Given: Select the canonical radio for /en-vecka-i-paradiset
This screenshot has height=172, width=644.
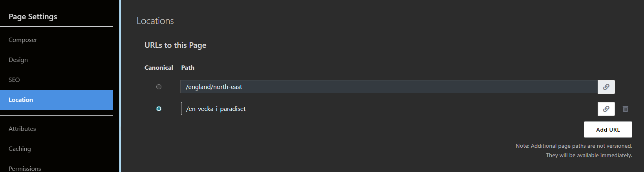Looking at the screenshot, I should (159, 109).
